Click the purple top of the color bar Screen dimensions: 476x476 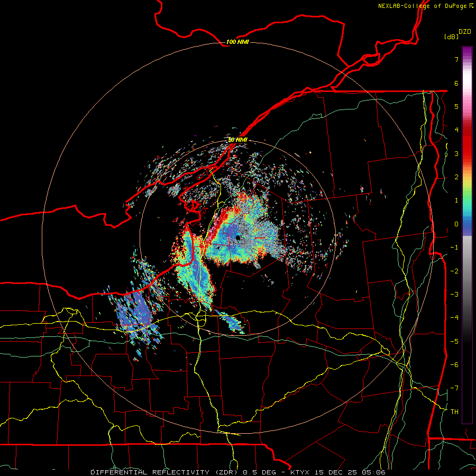(x=467, y=52)
